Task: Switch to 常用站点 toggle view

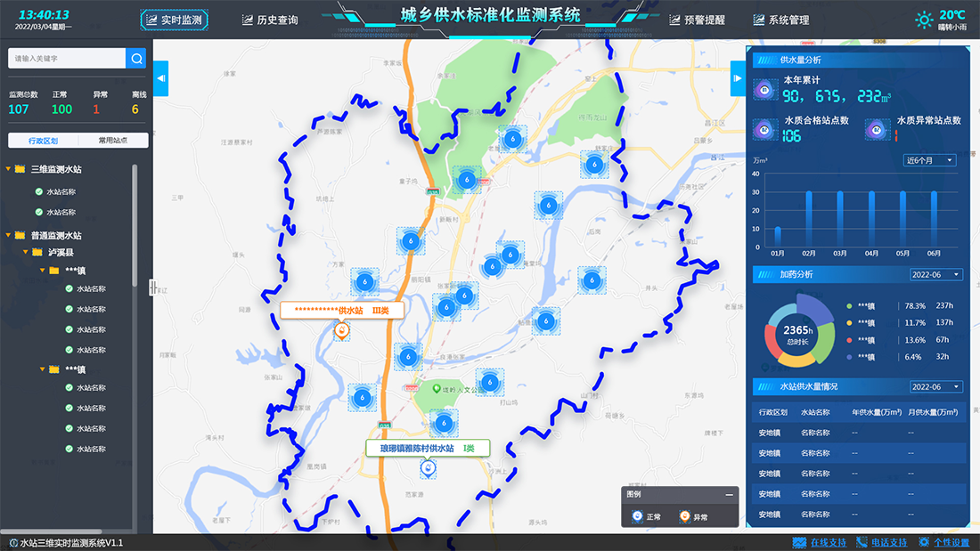Action: tap(112, 141)
